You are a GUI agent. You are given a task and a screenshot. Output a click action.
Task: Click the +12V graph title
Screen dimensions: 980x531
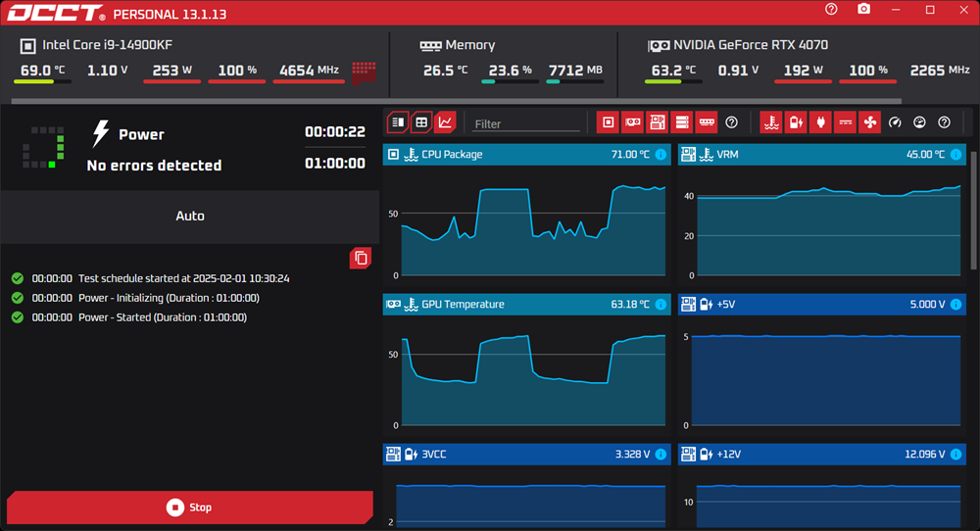(x=729, y=455)
